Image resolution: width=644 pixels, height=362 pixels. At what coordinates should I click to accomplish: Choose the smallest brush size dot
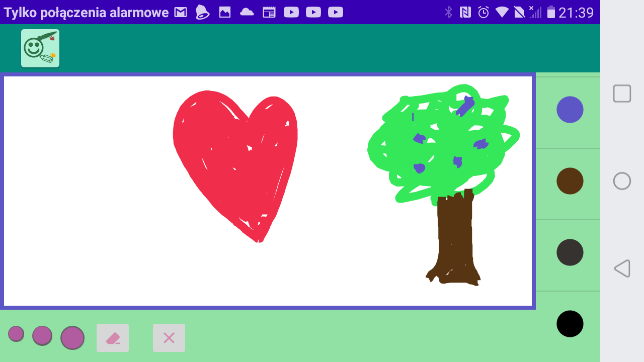point(16,334)
